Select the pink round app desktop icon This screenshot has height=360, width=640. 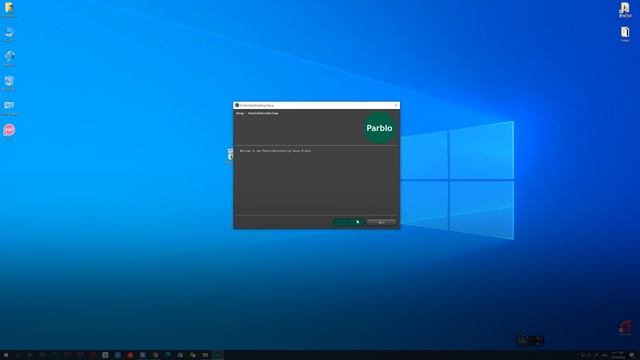[x=9, y=131]
